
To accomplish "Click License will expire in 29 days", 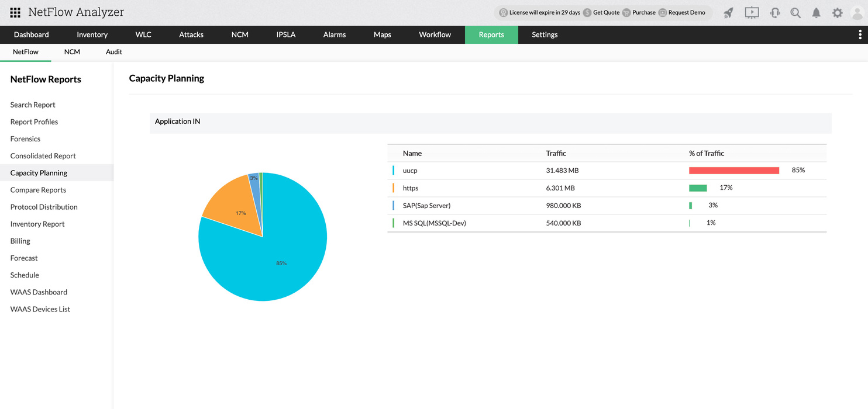I will (x=545, y=12).
